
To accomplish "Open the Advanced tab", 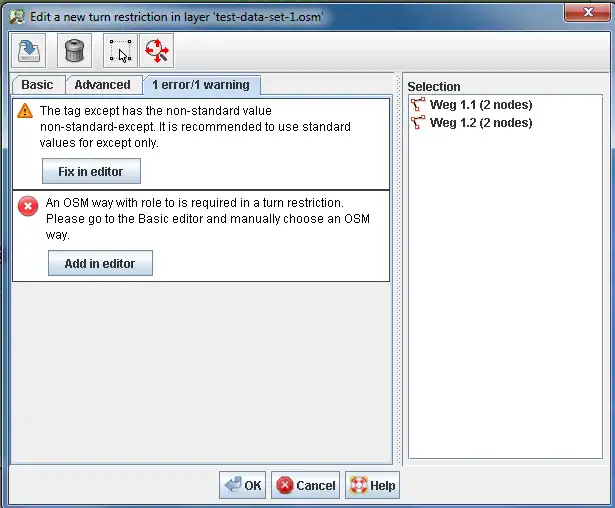I will click(102, 85).
